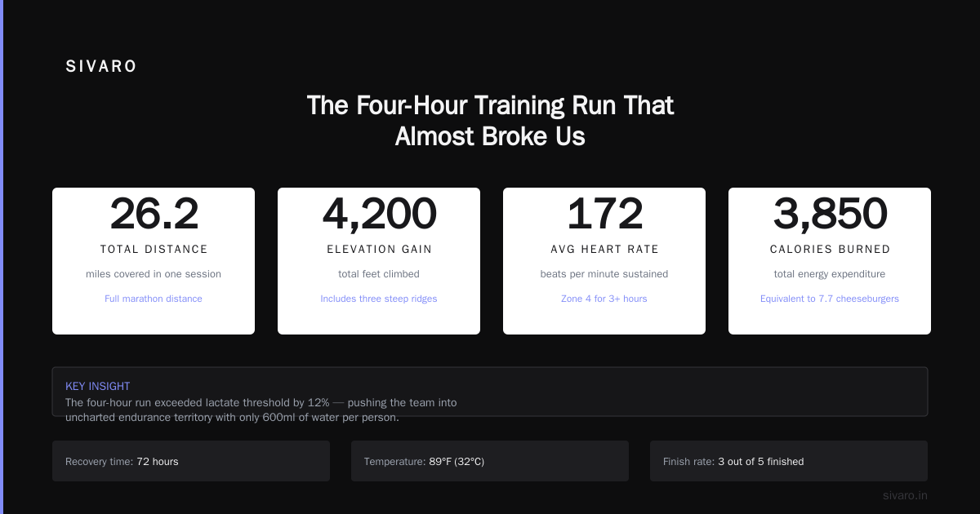
Task: Click the ELEVATION GAIN label
Action: click(x=379, y=250)
